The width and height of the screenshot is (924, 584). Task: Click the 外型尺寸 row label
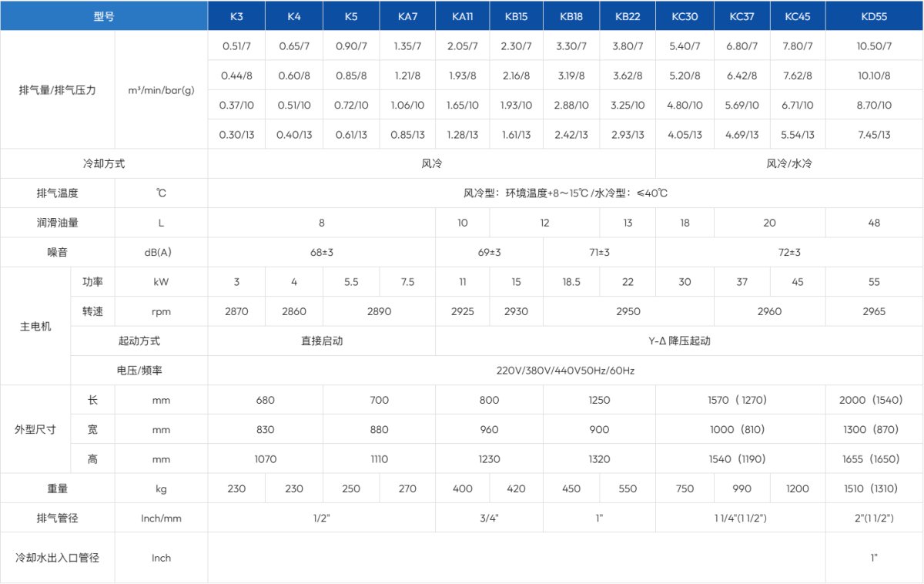[x=36, y=429]
